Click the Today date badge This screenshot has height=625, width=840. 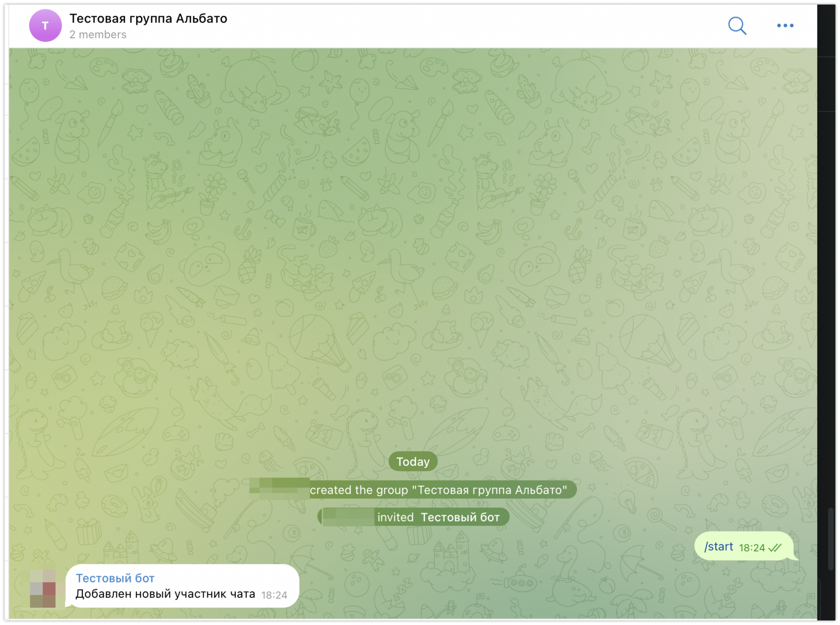tap(413, 462)
